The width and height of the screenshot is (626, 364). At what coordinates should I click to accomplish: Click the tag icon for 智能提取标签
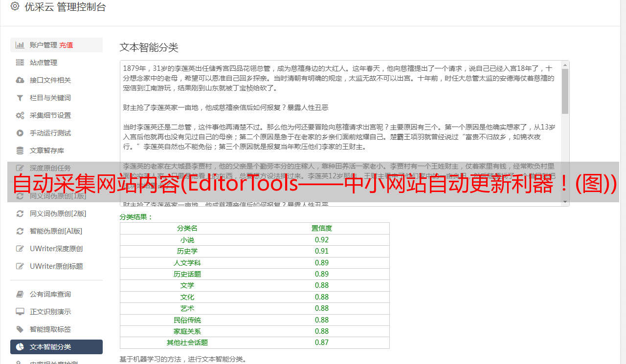click(x=20, y=329)
